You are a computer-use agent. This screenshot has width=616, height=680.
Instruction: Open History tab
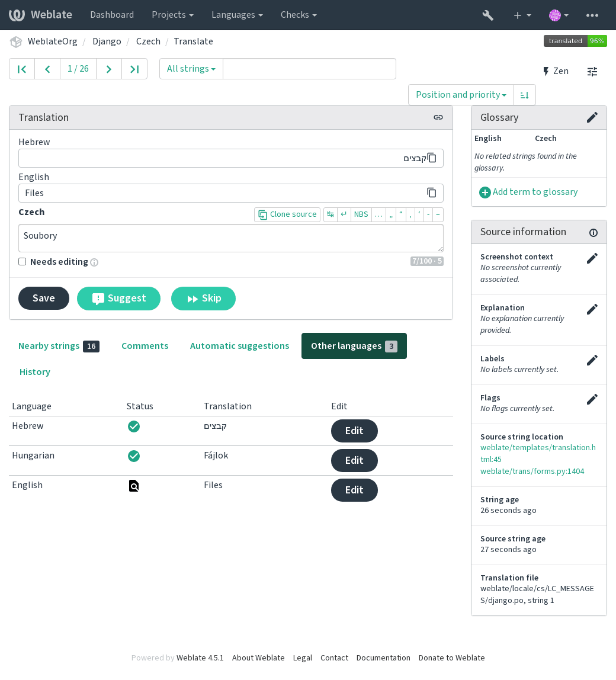point(35,372)
